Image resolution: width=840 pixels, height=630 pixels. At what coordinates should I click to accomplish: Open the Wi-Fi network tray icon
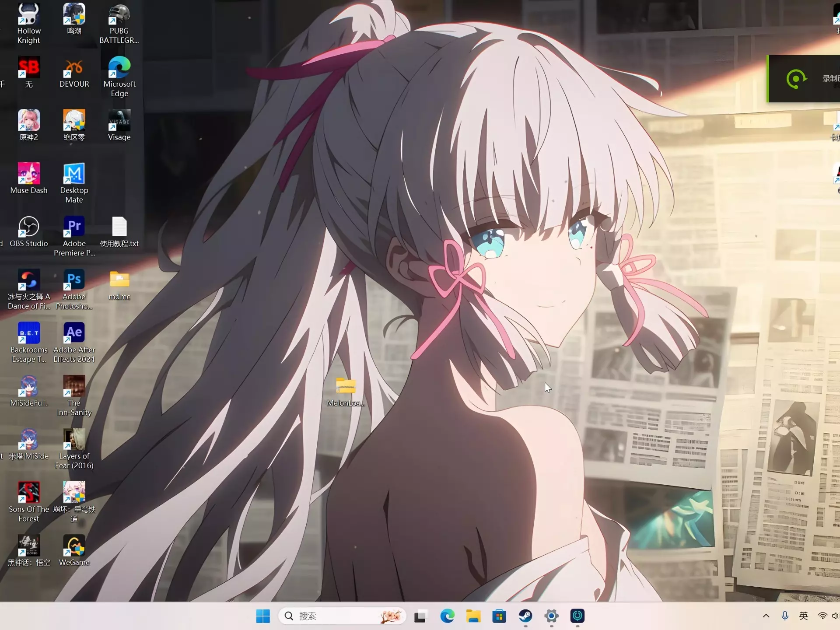click(822, 616)
